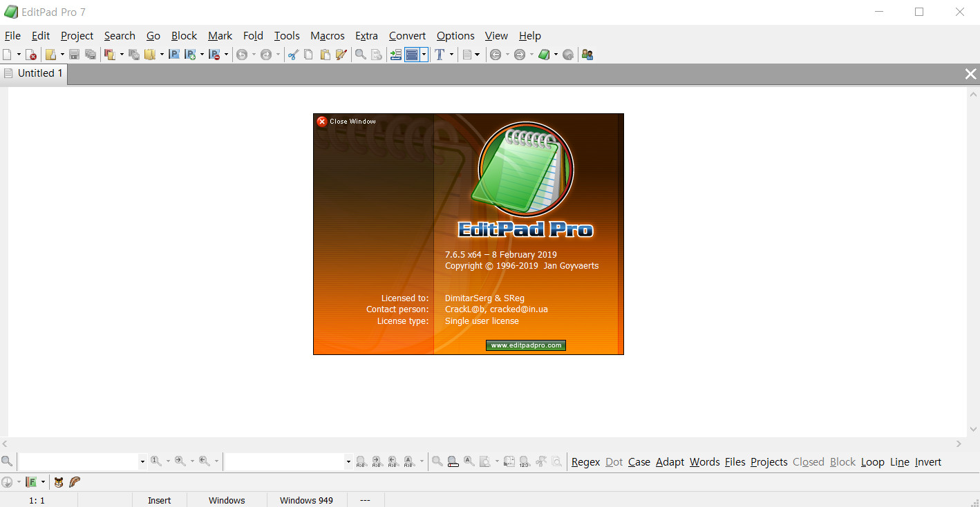Screen dimensions: 980x507
Task: Click the Font T icon
Action: 440,55
